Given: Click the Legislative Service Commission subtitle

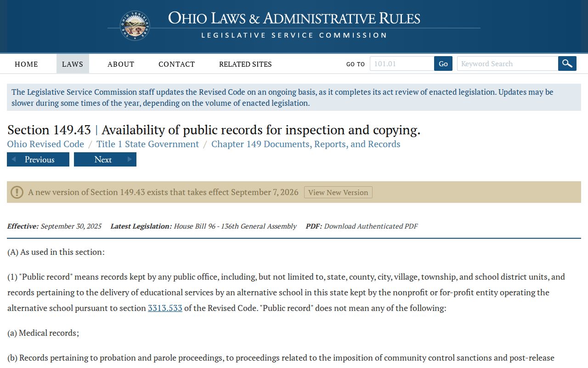Looking at the screenshot, I should click(294, 35).
